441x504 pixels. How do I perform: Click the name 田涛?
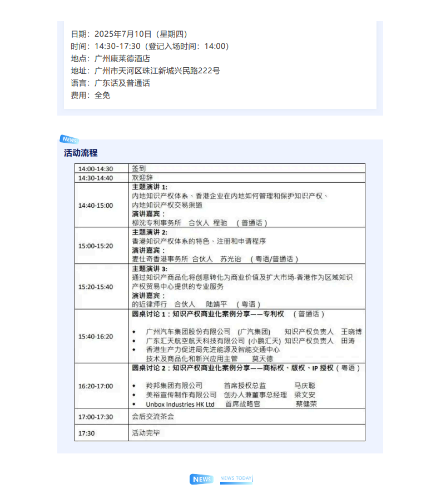pos(348,341)
